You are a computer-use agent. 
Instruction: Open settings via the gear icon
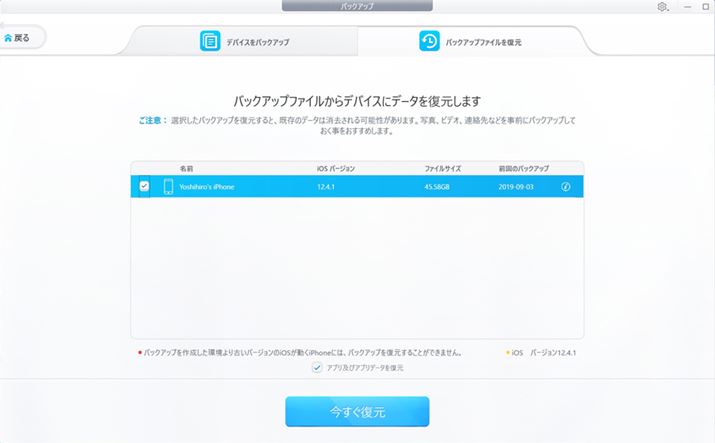663,7
